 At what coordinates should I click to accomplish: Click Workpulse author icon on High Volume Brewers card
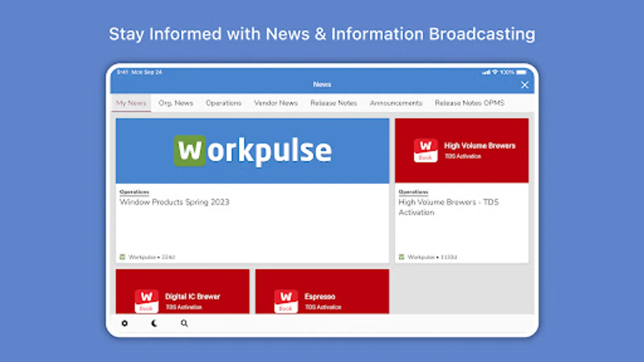click(401, 257)
